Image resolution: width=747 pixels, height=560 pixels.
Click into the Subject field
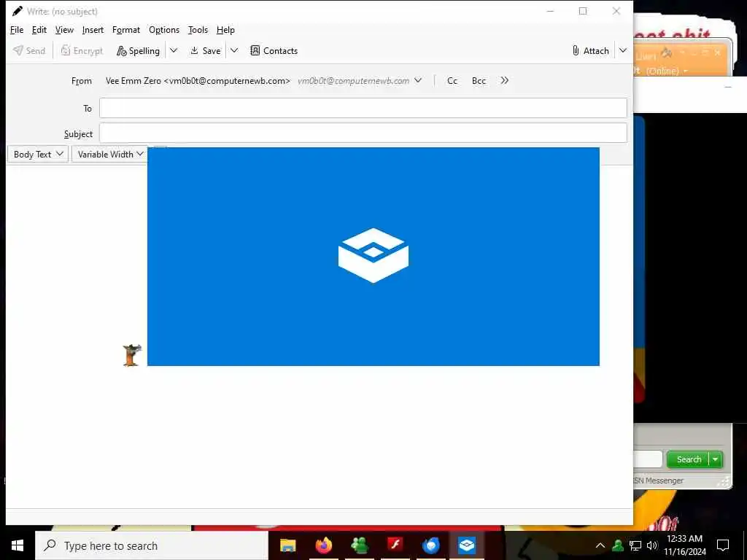(x=363, y=133)
